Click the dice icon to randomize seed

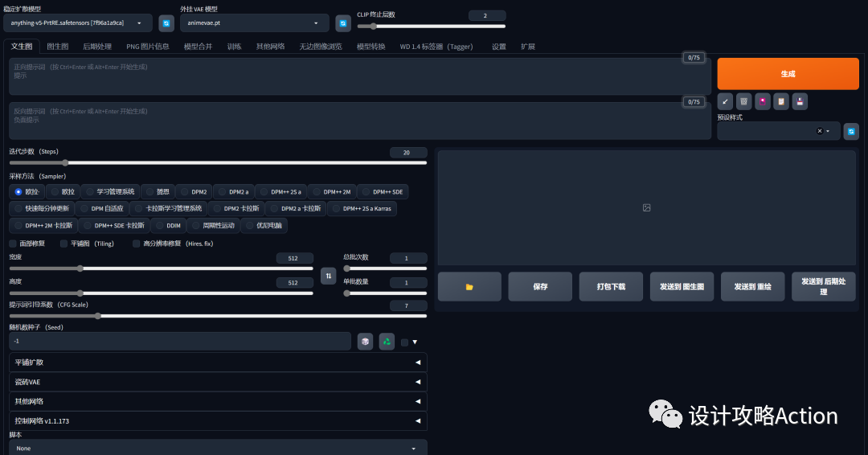click(x=365, y=342)
